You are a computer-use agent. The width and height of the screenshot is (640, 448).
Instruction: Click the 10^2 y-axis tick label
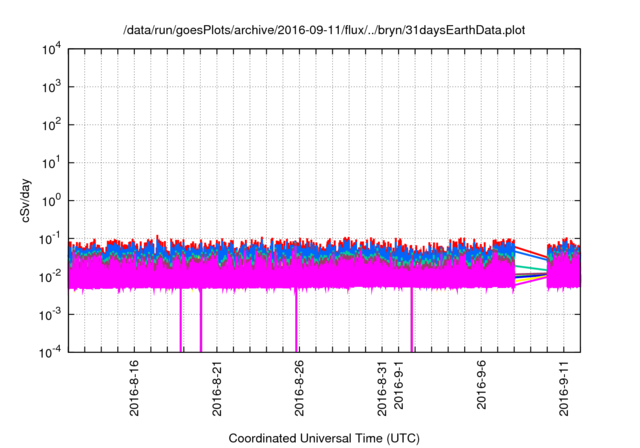point(51,125)
